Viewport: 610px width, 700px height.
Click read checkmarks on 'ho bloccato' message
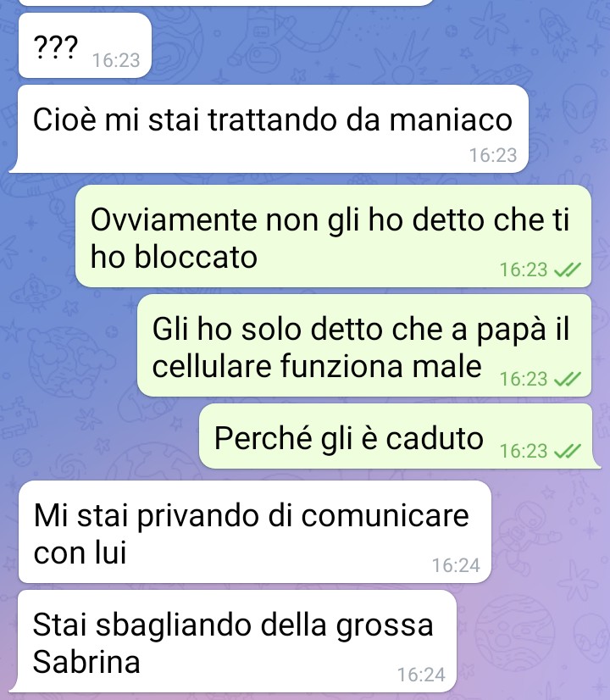pyautogui.click(x=567, y=269)
